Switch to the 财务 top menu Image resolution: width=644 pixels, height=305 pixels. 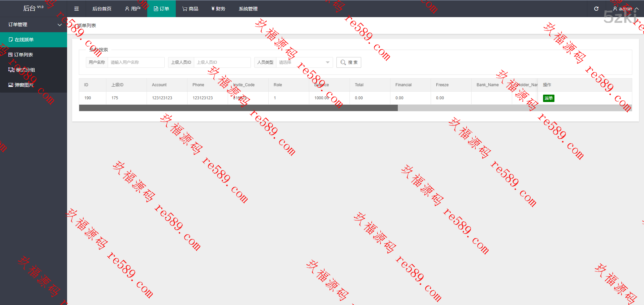(x=218, y=9)
